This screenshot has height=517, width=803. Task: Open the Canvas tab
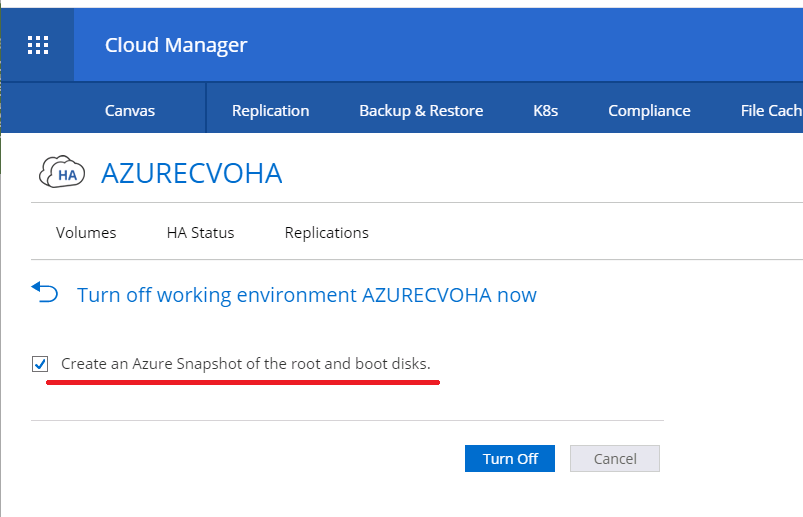(130, 111)
